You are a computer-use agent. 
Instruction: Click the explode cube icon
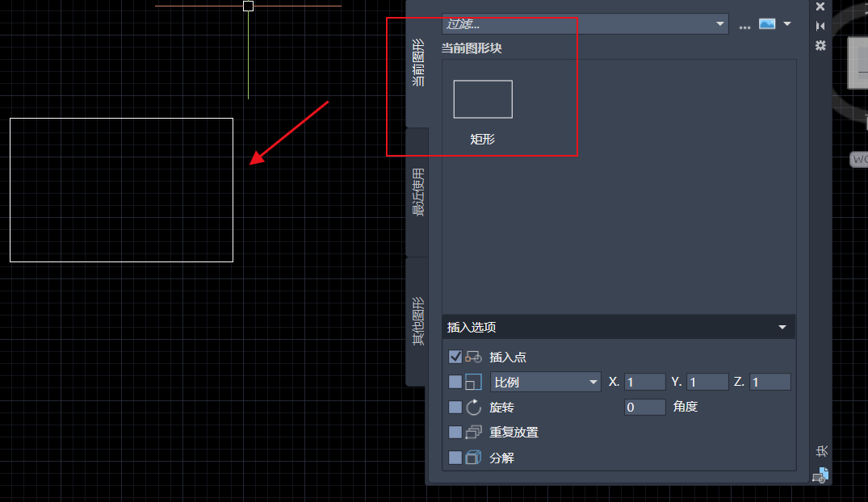(473, 457)
